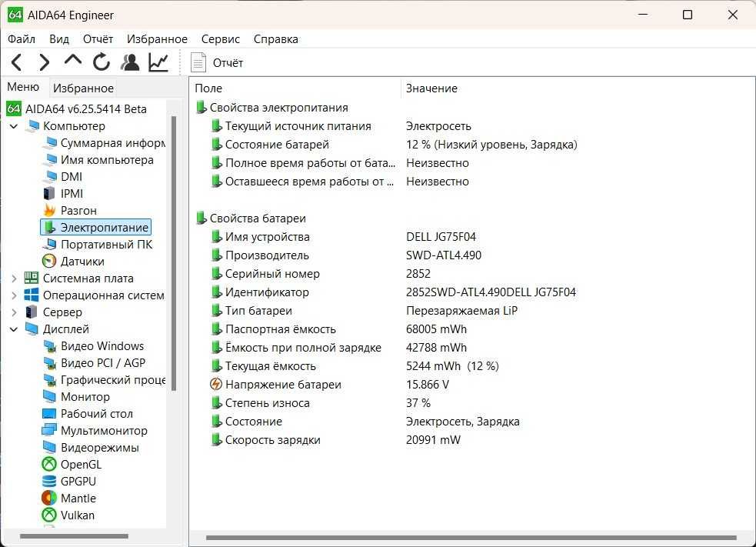This screenshot has width=756, height=547.
Task: Open the Видеорежимы tree item
Action: pos(91,448)
